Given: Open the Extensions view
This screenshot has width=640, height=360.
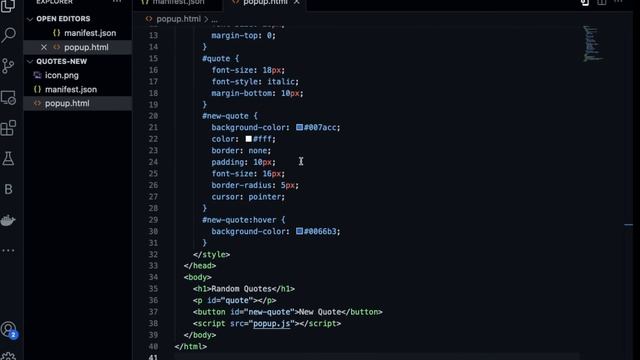Looking at the screenshot, I should 9,128.
